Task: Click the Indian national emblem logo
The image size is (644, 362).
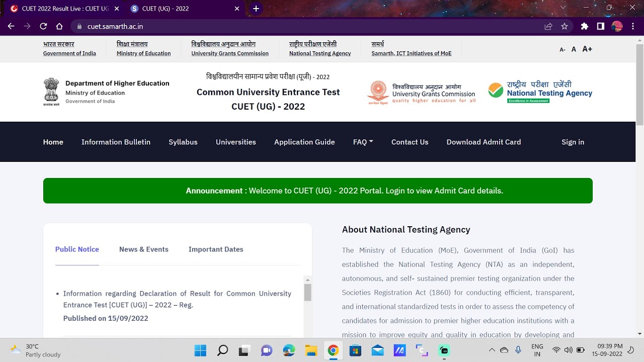Action: pos(51,92)
